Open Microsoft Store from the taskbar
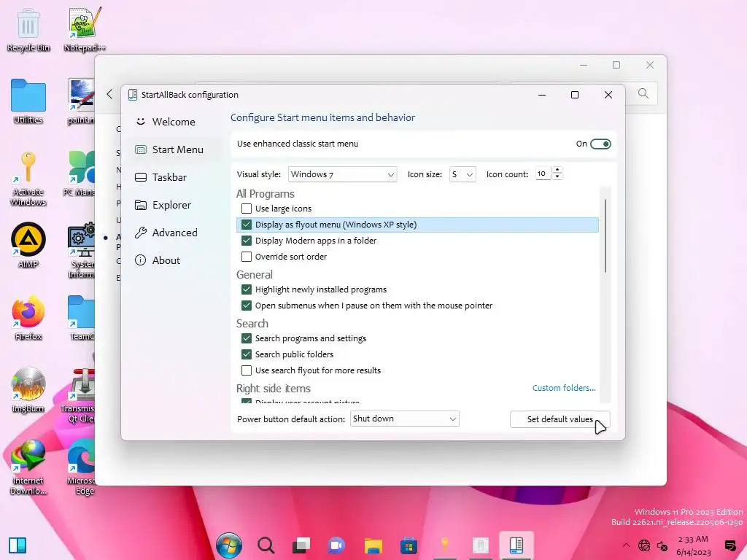Viewport: 747px width, 560px height. 409,545
